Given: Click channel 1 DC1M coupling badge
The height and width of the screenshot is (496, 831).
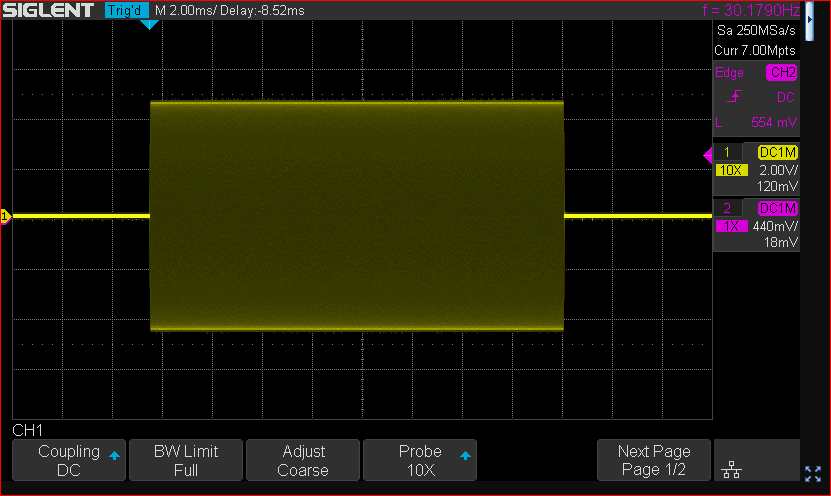Looking at the screenshot, I should pyautogui.click(x=777, y=153).
